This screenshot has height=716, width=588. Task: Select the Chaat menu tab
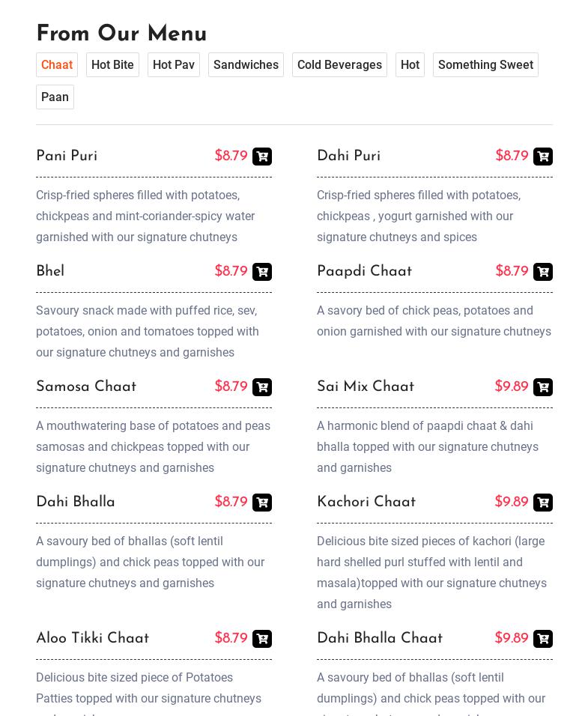tap(57, 65)
